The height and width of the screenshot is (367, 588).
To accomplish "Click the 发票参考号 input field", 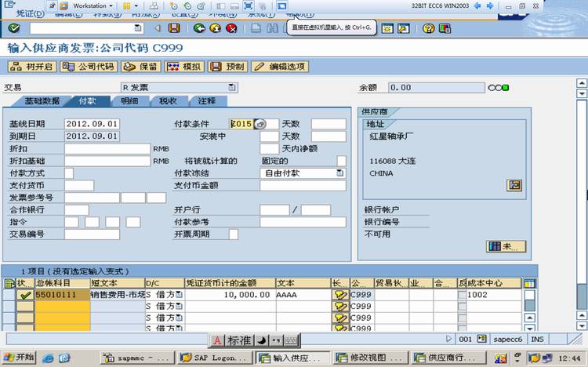I will pos(92,198).
